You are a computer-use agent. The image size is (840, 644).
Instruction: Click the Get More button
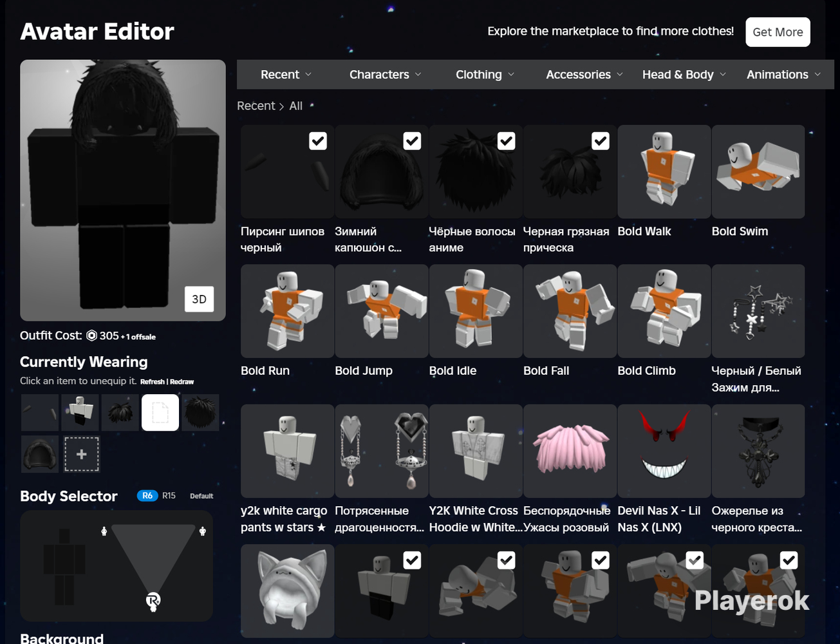pos(778,32)
